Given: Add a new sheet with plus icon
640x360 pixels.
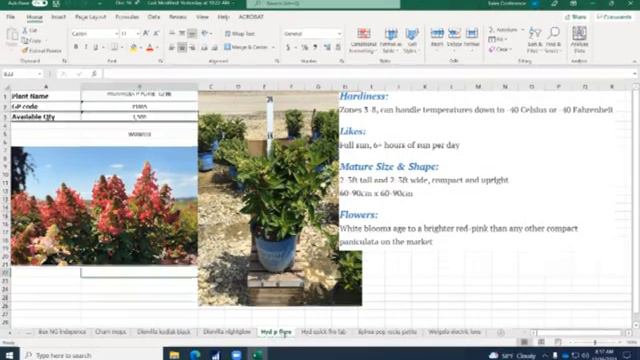Looking at the screenshot, I should point(500,333).
